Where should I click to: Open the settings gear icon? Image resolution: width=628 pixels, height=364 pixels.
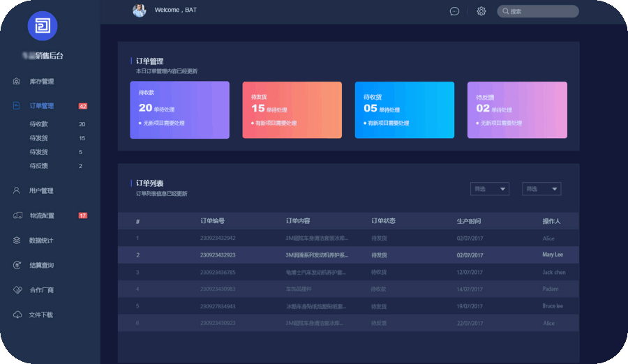481,11
